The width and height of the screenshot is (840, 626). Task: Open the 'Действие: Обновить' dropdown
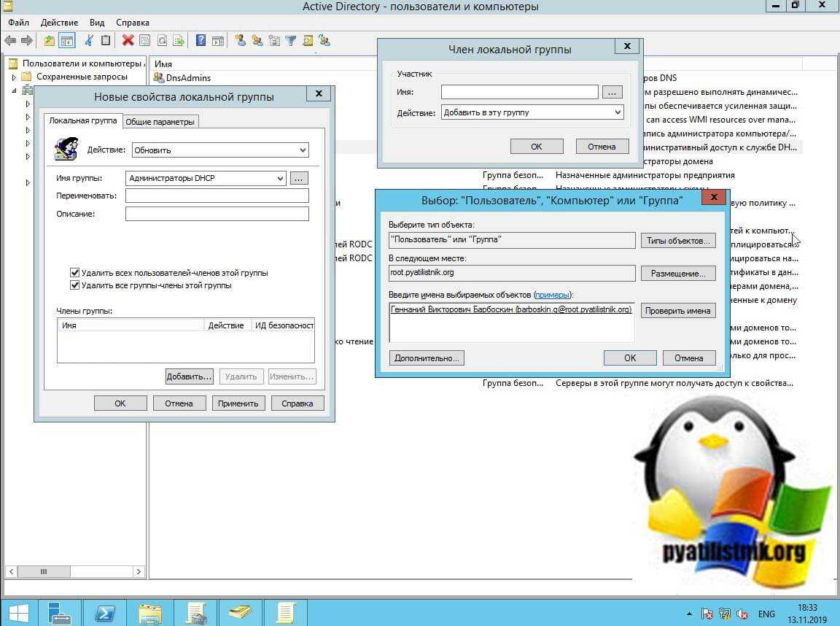[219, 150]
